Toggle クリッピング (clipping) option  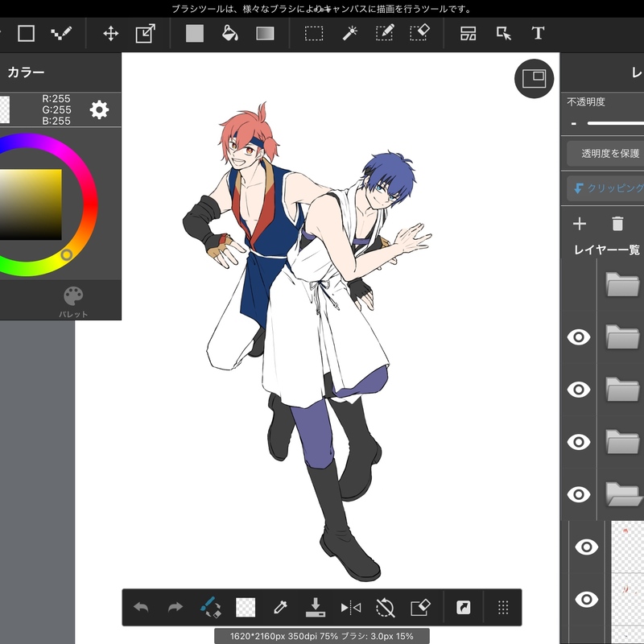(x=606, y=188)
